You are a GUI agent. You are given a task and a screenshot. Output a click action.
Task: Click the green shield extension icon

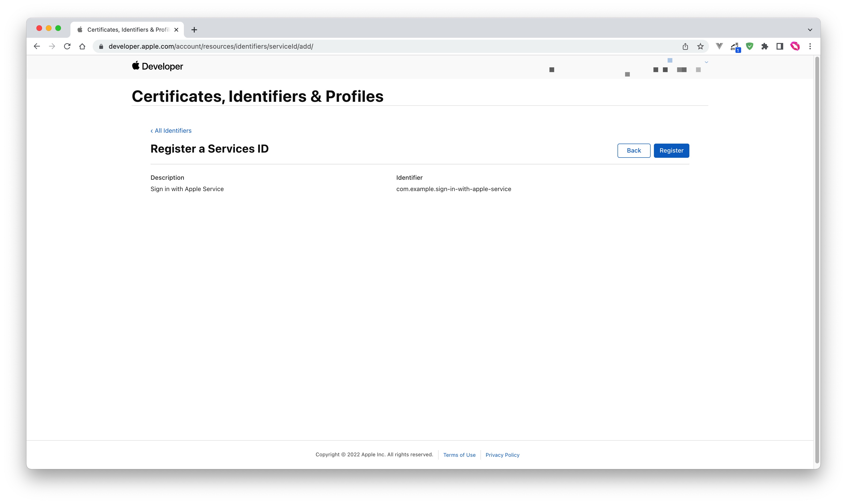pyautogui.click(x=749, y=46)
